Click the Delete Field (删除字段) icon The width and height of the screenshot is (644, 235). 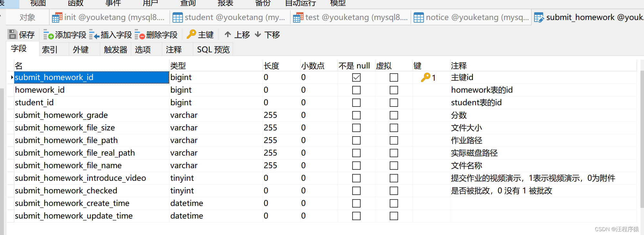pos(140,35)
